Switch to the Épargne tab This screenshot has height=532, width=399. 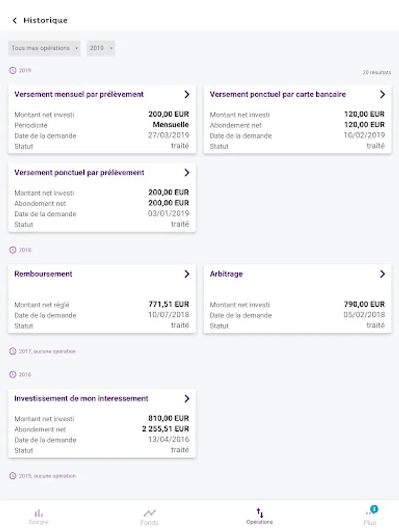pos(38,516)
